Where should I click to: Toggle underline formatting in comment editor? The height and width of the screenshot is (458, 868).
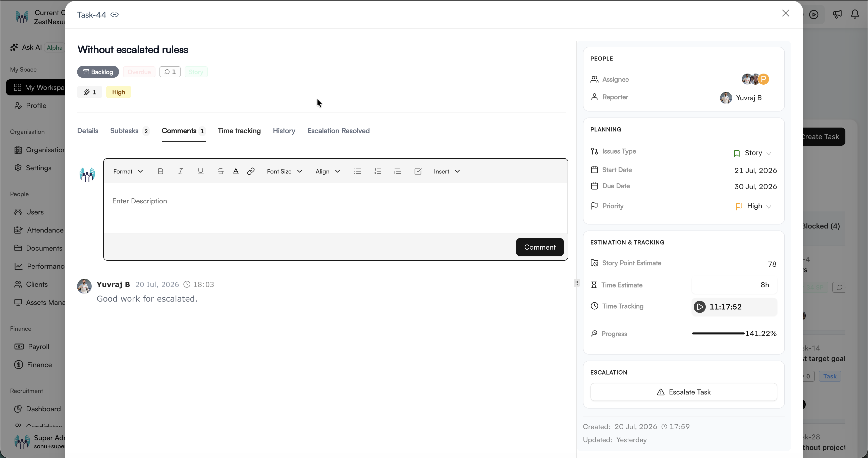click(200, 171)
